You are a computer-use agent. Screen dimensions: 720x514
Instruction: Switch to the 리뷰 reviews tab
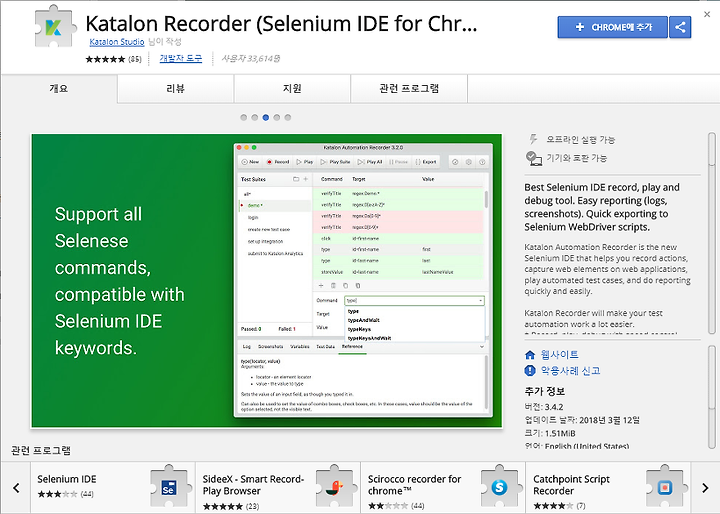point(175,88)
